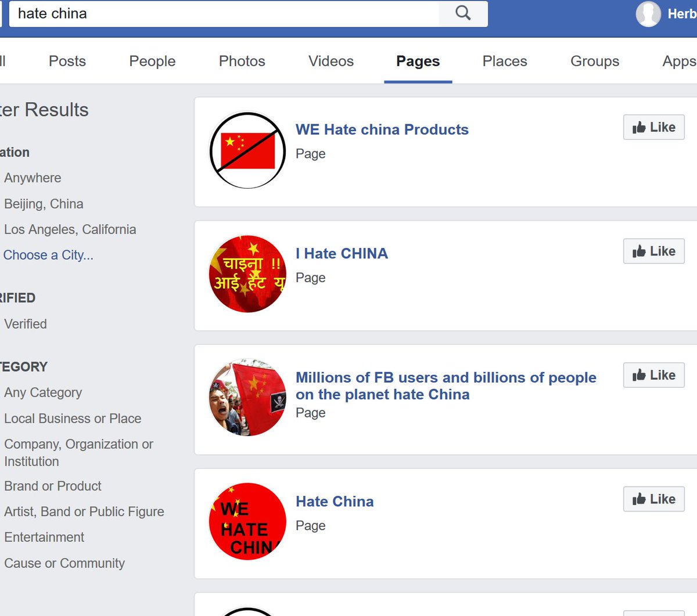Open the WE Hate china Products page link

(x=382, y=129)
